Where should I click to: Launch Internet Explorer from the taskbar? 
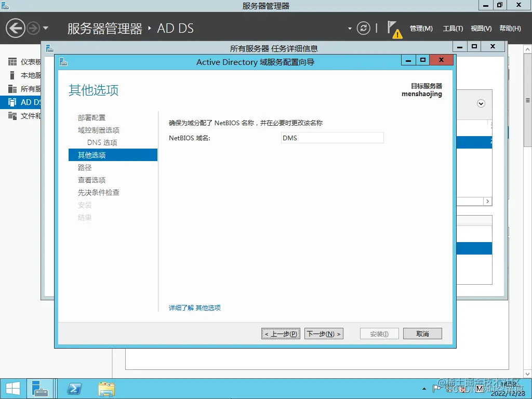tap(73, 388)
